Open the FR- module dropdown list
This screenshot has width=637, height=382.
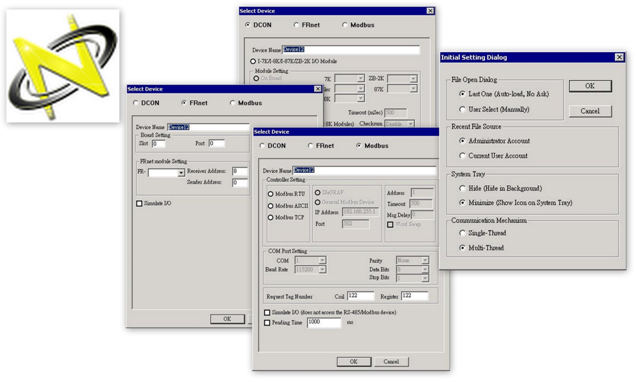(x=181, y=173)
